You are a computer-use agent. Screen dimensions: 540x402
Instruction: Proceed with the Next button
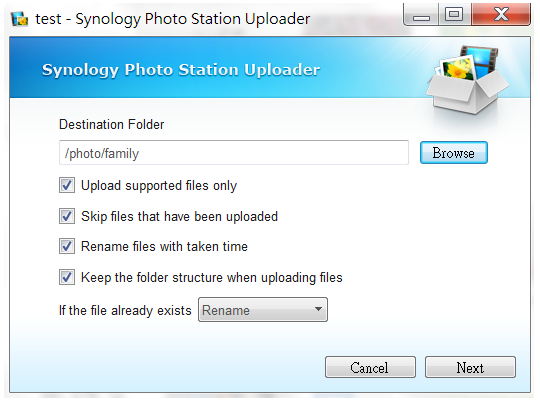click(470, 367)
